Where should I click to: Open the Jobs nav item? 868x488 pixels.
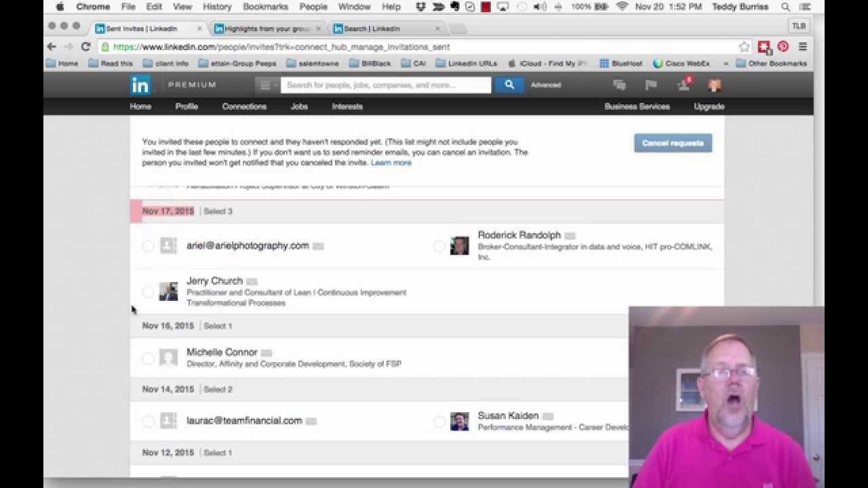299,106
